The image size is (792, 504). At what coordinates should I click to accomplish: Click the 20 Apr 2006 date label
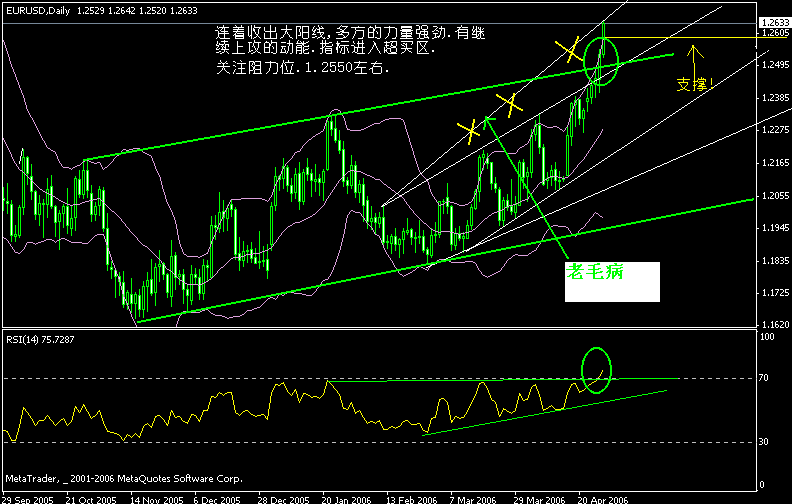[x=603, y=500]
